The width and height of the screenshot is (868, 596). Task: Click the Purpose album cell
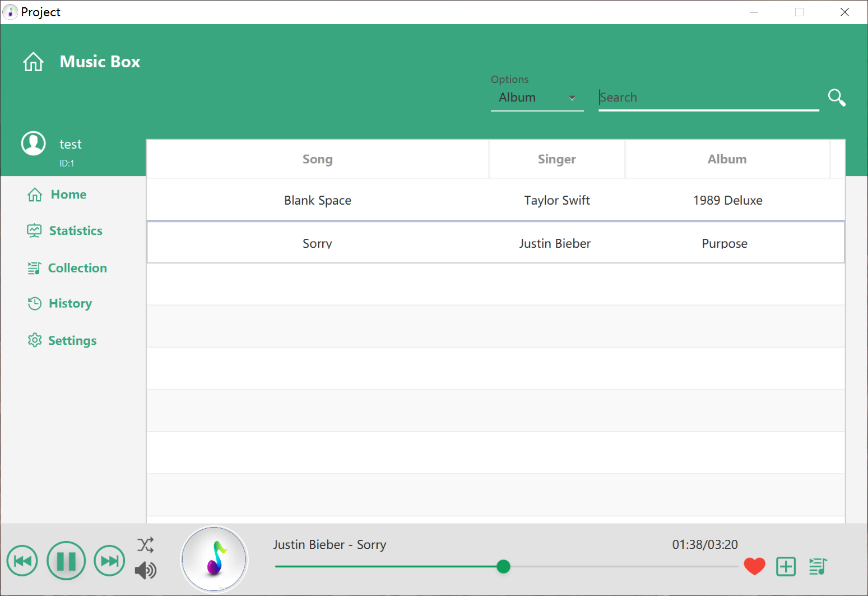coord(727,243)
